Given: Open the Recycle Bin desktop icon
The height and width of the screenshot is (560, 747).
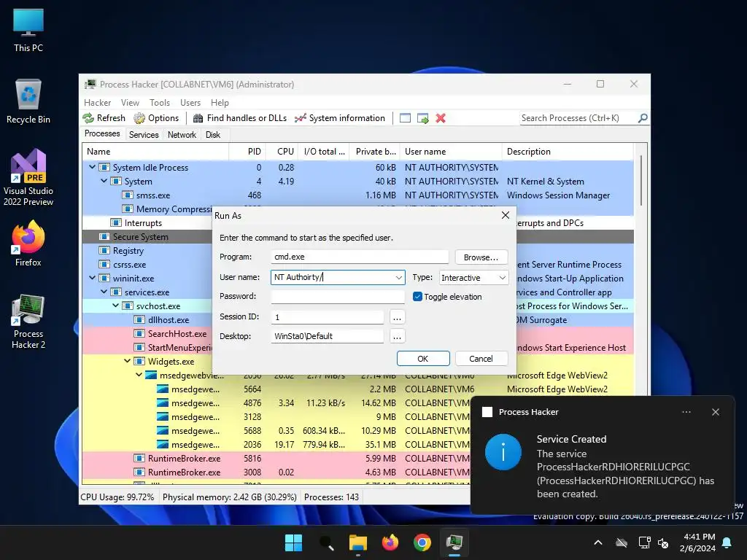Looking at the screenshot, I should (28, 102).
